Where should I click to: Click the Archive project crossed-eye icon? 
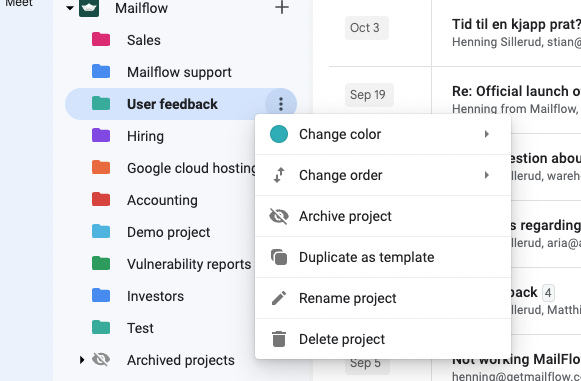click(279, 216)
